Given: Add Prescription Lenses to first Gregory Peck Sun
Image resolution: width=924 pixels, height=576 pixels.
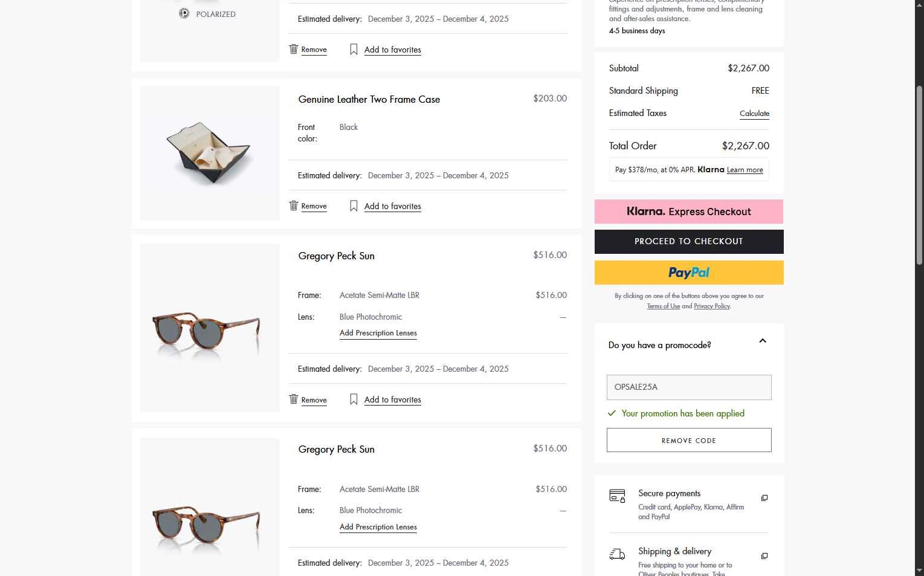Looking at the screenshot, I should pyautogui.click(x=378, y=333).
